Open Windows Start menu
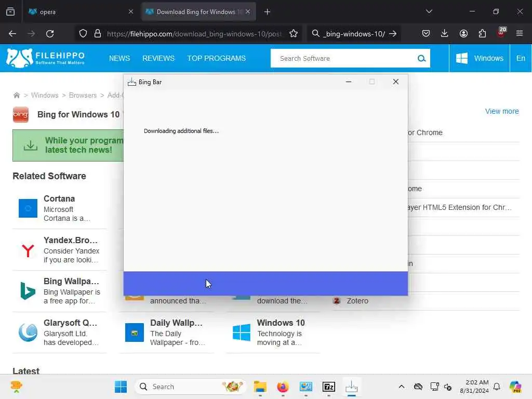Image resolution: width=532 pixels, height=399 pixels. click(x=121, y=387)
